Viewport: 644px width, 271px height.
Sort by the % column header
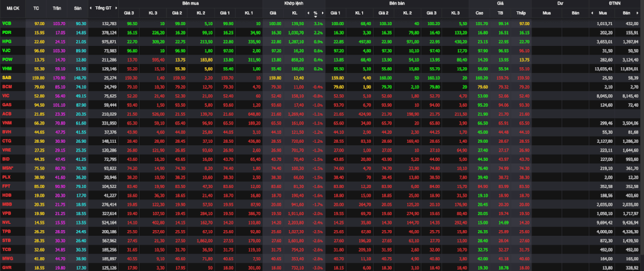316,13
